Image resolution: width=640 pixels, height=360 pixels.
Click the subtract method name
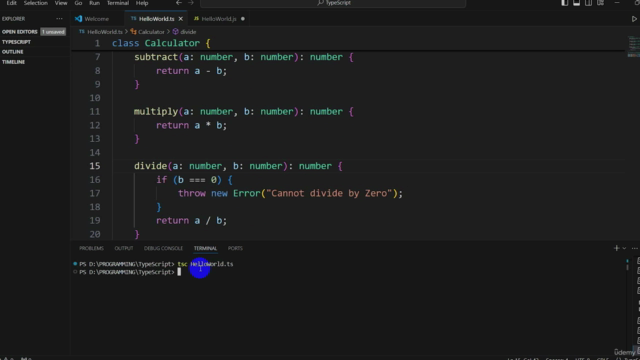[156, 57]
